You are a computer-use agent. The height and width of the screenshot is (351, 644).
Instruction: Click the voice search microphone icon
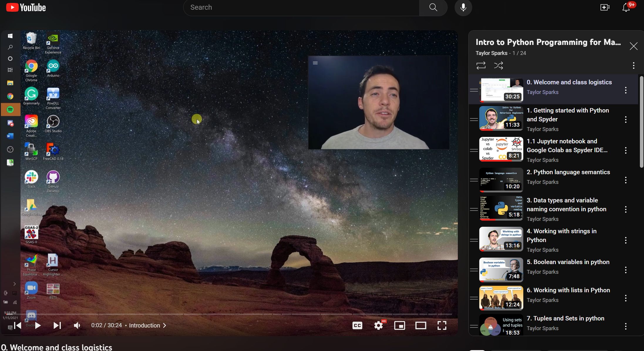click(463, 8)
